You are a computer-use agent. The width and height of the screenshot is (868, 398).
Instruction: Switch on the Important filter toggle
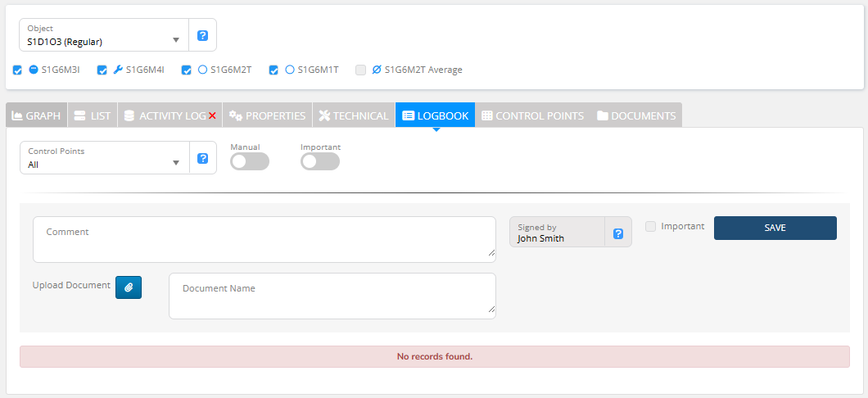(320, 162)
